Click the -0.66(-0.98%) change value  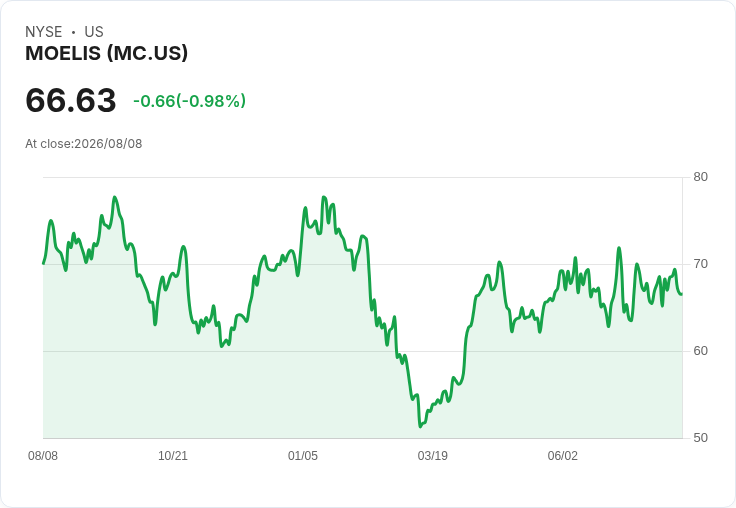(x=190, y=101)
